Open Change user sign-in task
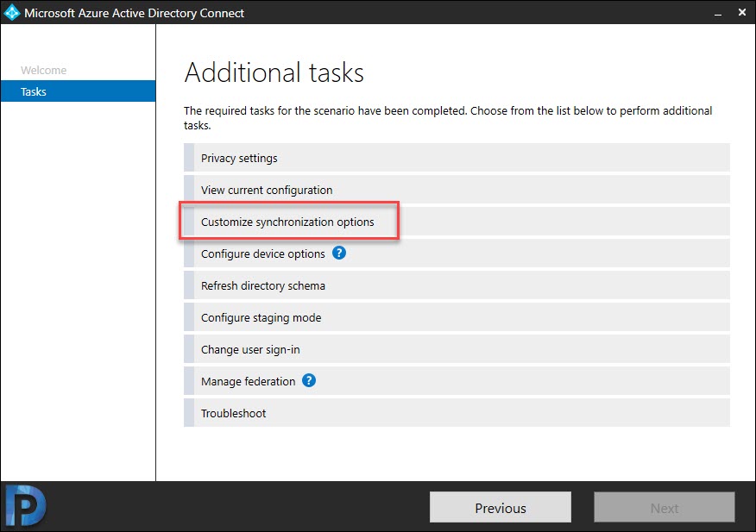Screen dimensions: 756x532 click(457, 349)
